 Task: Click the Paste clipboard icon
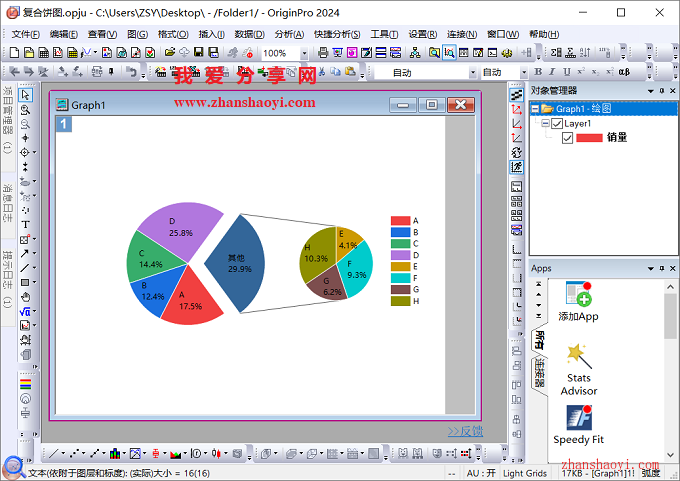pos(350,72)
